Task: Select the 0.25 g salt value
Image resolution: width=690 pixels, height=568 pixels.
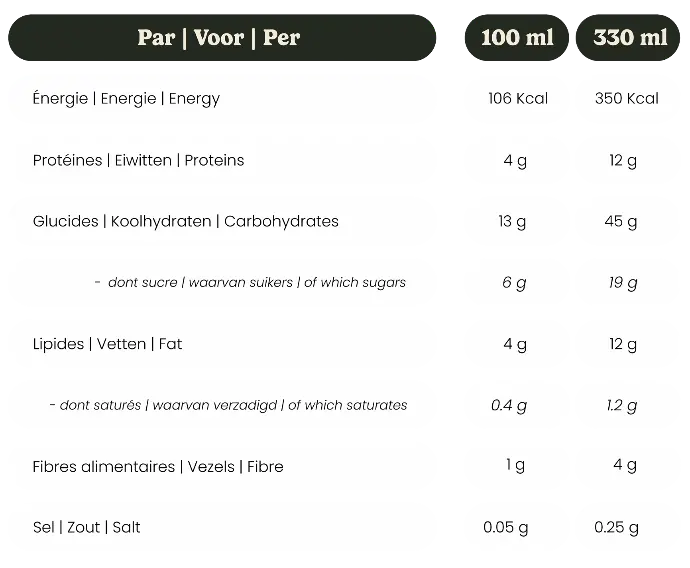Action: point(617,527)
